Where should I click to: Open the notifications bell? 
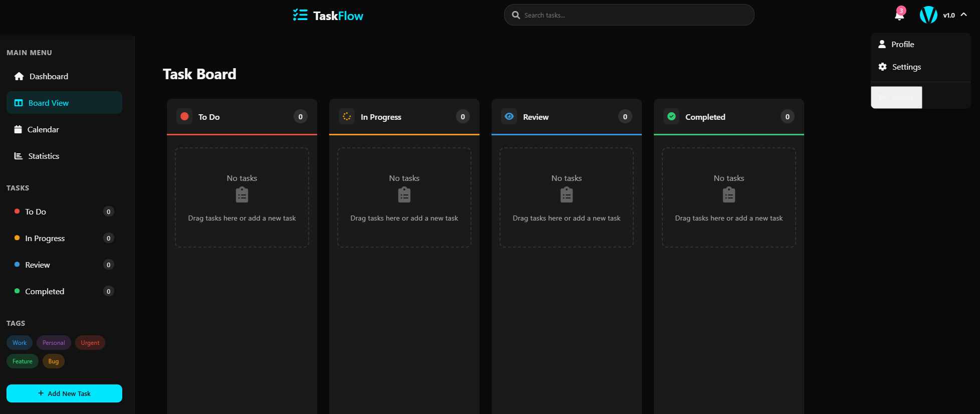899,16
